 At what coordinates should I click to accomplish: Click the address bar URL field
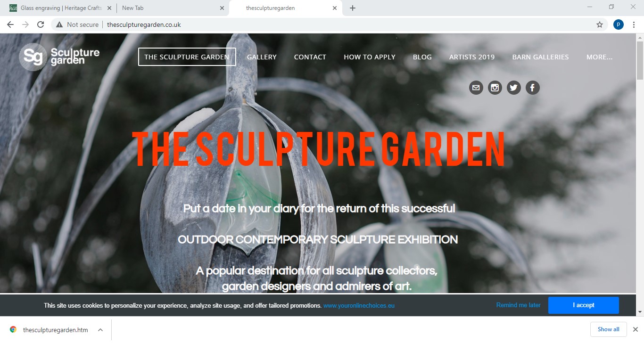(x=349, y=24)
